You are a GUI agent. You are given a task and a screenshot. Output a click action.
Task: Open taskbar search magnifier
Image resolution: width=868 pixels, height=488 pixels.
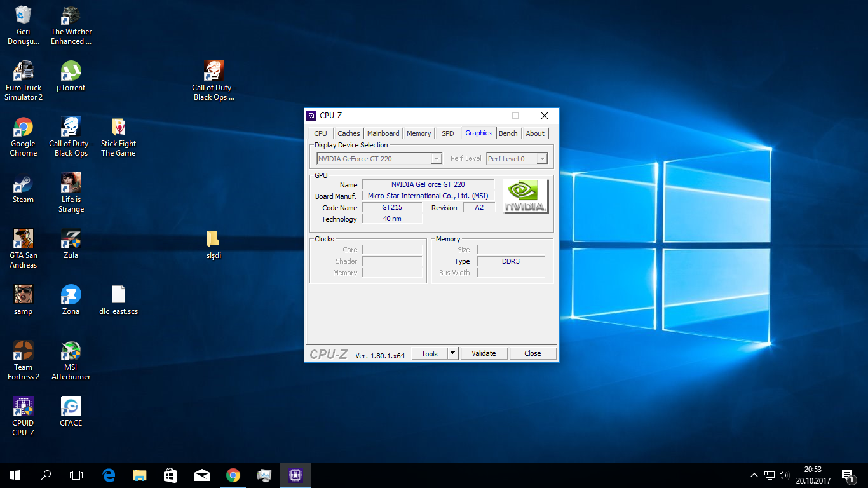[46, 475]
